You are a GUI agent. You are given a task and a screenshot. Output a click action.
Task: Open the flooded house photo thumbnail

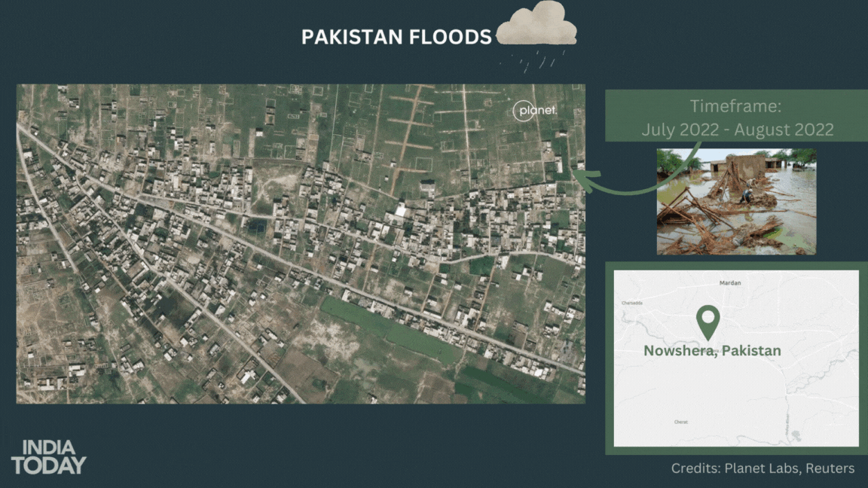[x=735, y=201]
